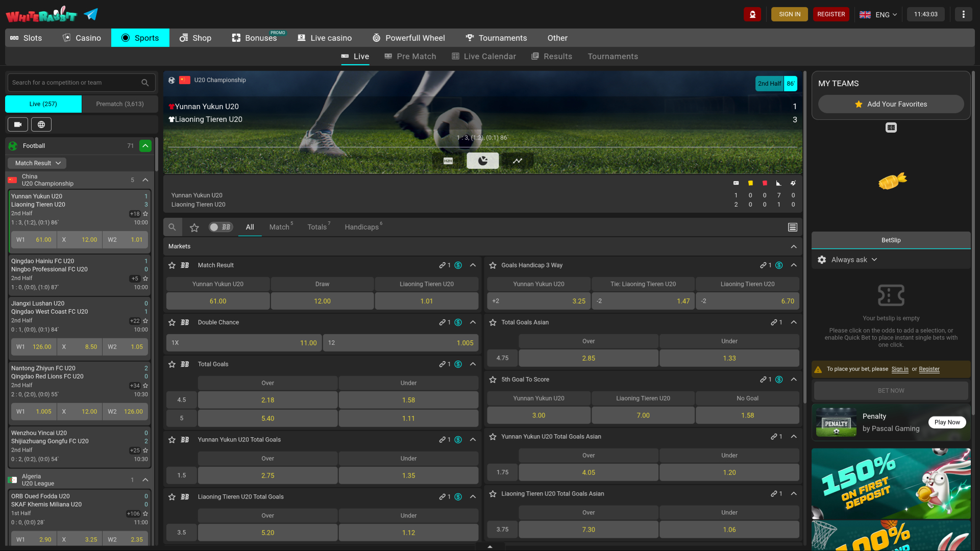Click the SIGN IN button
Viewport: 980px width, 551px height.
(x=790, y=14)
